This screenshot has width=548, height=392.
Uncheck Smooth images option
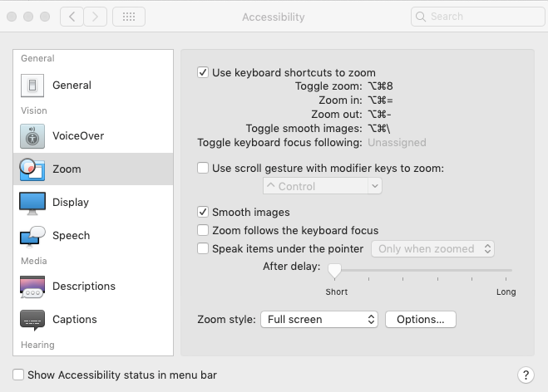(203, 212)
